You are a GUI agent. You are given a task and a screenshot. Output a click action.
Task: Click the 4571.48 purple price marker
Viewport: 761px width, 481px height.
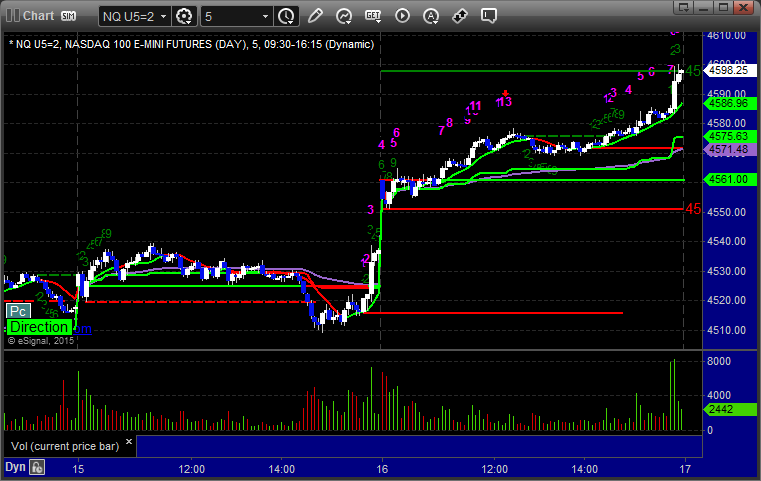tap(729, 149)
